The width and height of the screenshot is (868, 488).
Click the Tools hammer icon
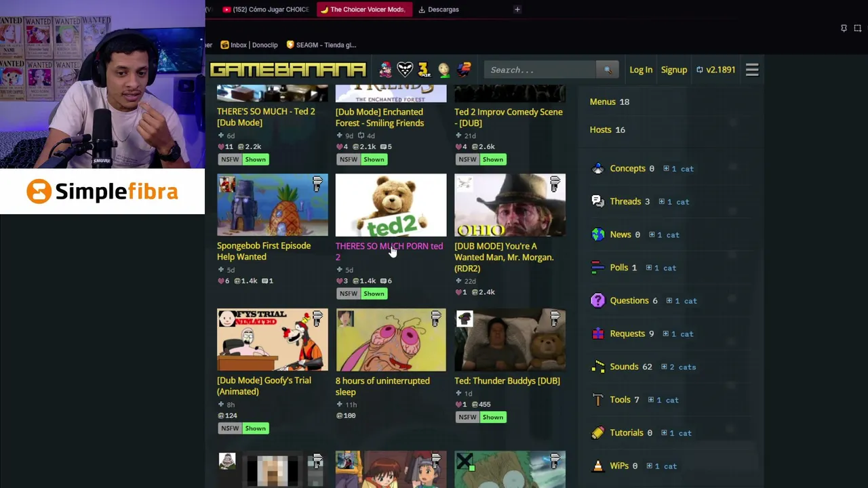597,400
